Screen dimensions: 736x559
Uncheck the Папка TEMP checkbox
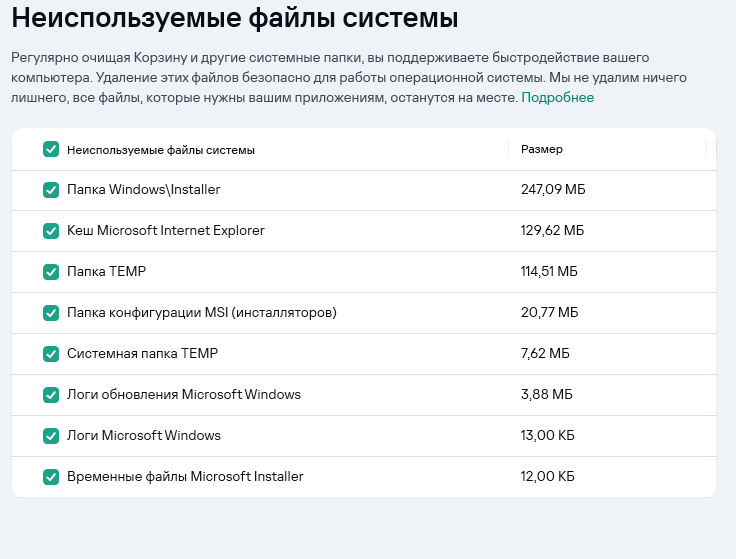pos(51,272)
